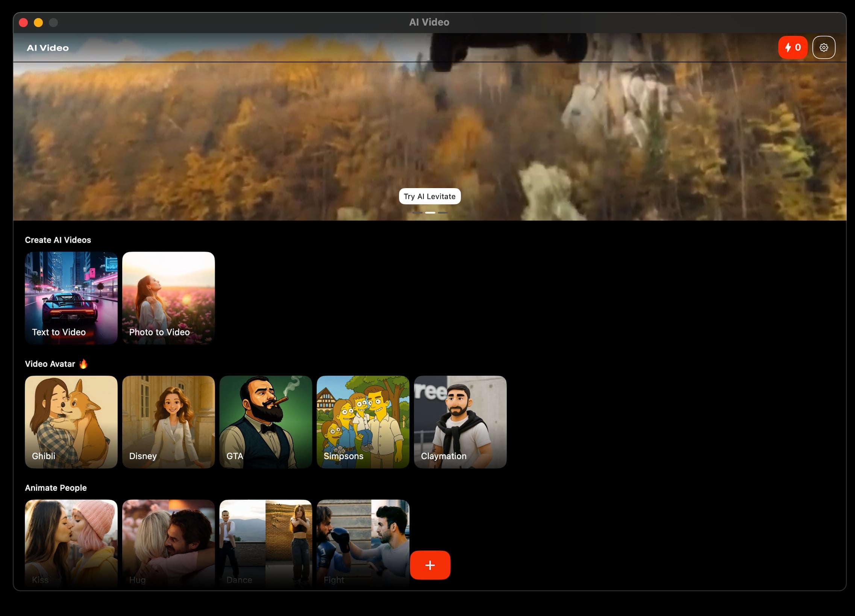Open the settings gear icon

tap(823, 47)
